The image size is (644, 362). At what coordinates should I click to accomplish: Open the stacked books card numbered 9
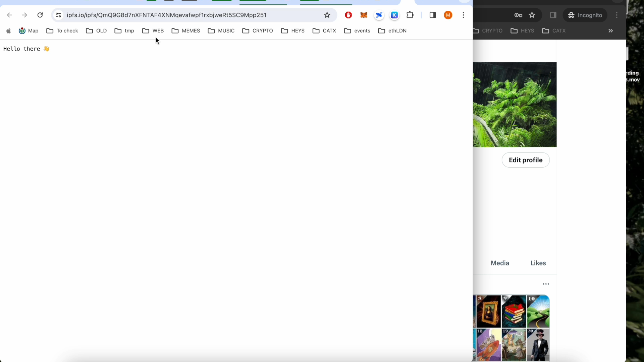point(514,311)
